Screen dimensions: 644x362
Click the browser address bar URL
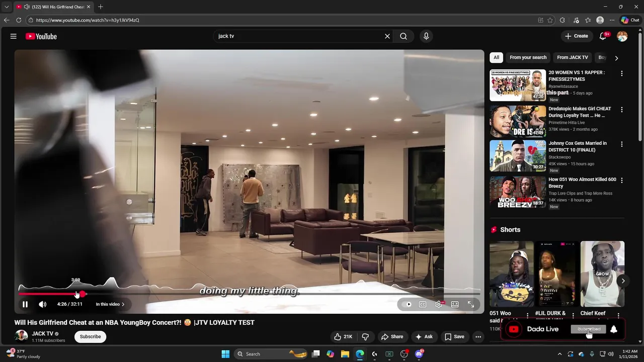tap(88, 20)
